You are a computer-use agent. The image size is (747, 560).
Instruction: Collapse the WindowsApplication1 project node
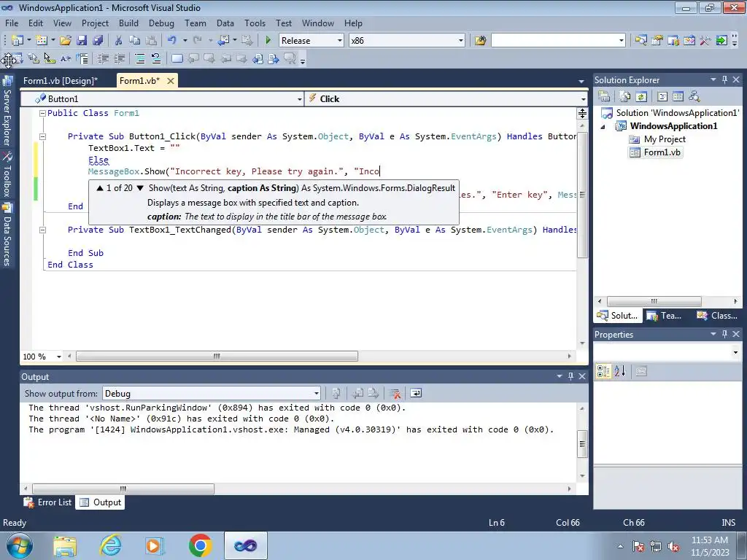pos(603,126)
